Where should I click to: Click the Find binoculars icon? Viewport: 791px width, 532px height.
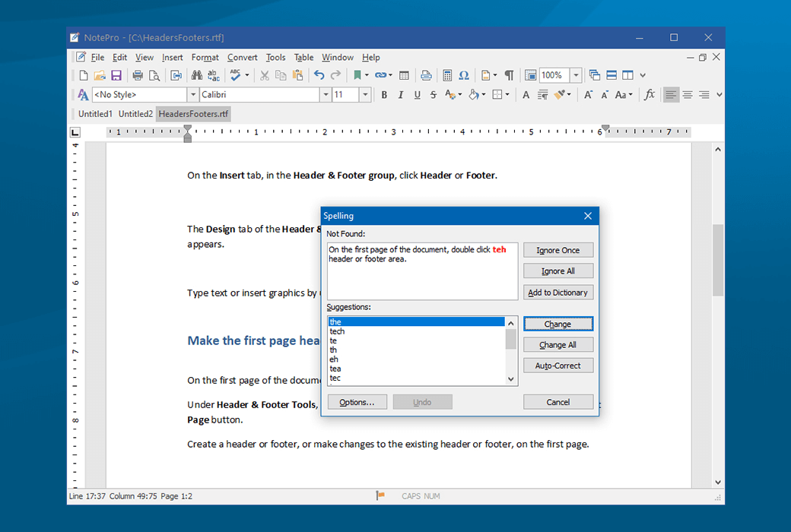pos(197,76)
